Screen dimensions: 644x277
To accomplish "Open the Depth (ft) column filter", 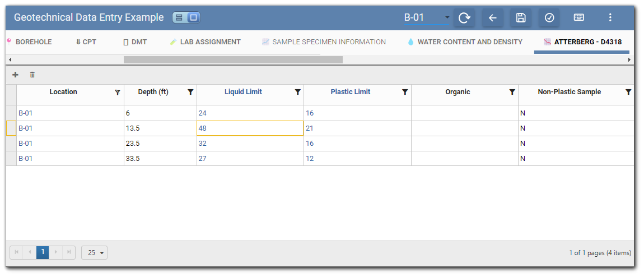I will 190,93.
